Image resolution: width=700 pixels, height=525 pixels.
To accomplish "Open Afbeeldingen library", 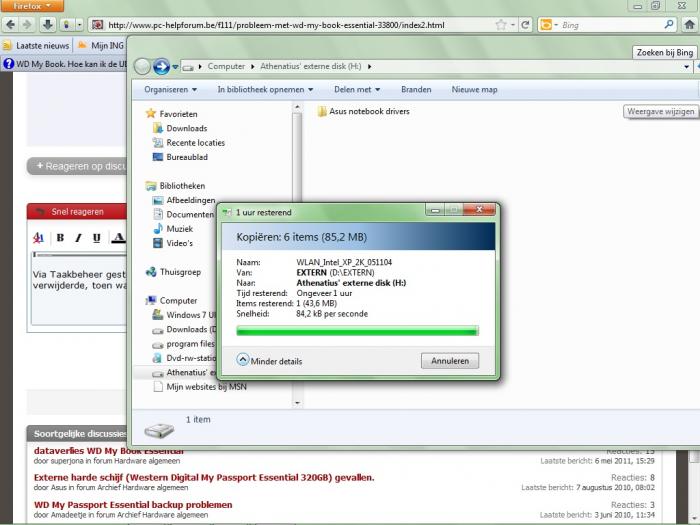I will click(183, 200).
